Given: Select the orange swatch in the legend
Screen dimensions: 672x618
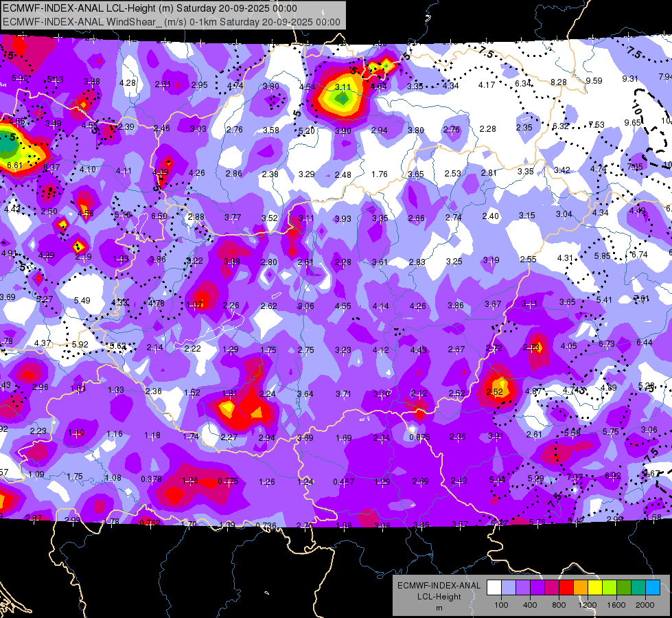Looking at the screenshot, I should [581, 587].
